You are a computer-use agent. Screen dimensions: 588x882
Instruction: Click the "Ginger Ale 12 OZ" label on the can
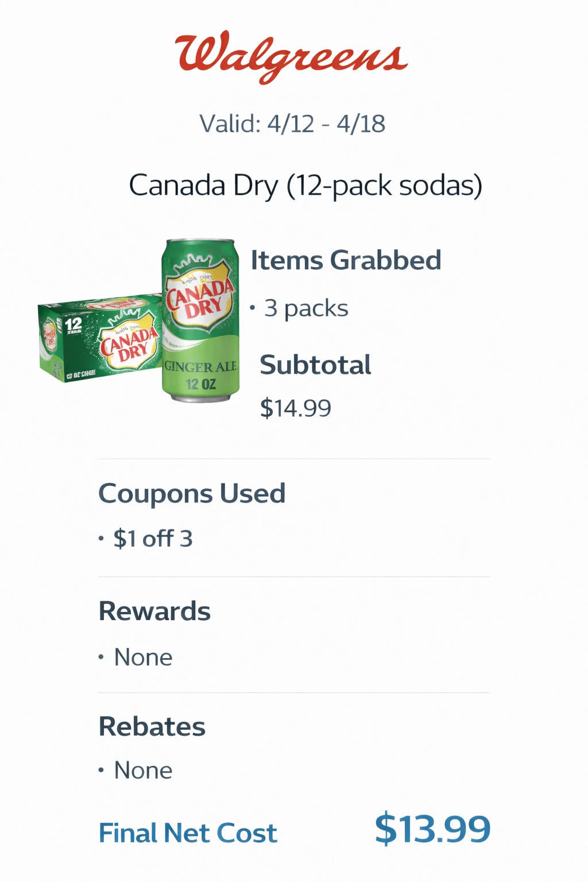(x=200, y=374)
